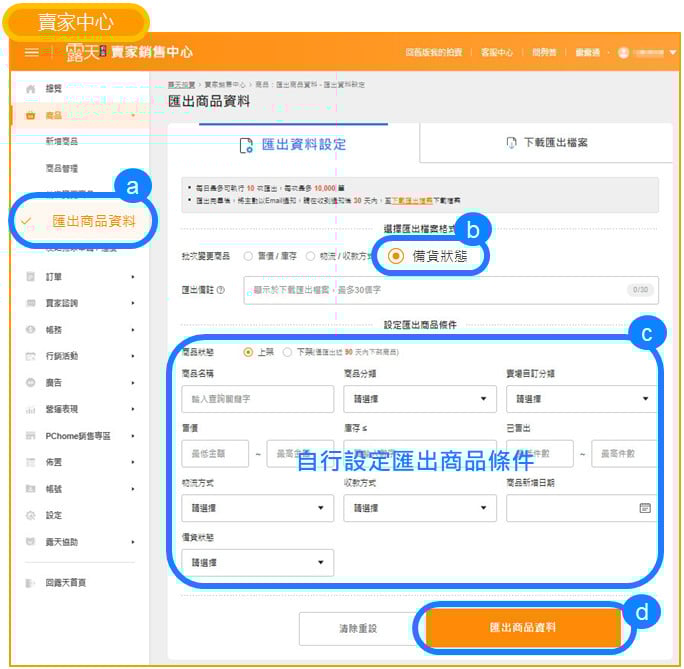The image size is (684, 669).
Task: Open the 商品分類 dropdown
Action: [x=419, y=399]
